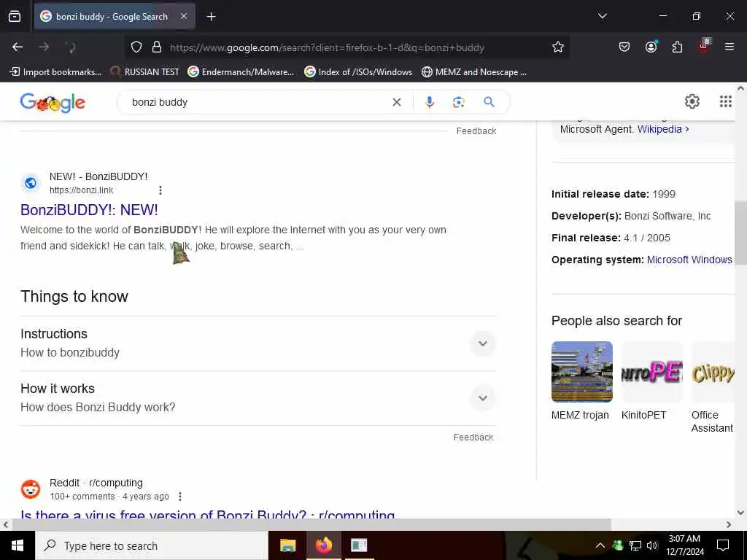This screenshot has height=560, width=747.
Task: Click the Import bookmarks bookmark
Action: [55, 72]
